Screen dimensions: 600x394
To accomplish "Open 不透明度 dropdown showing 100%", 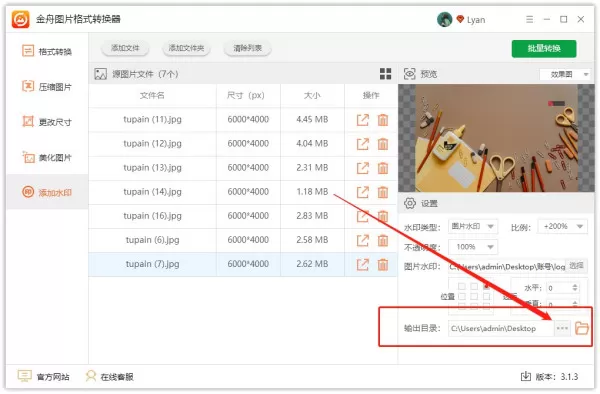I will 473,247.
